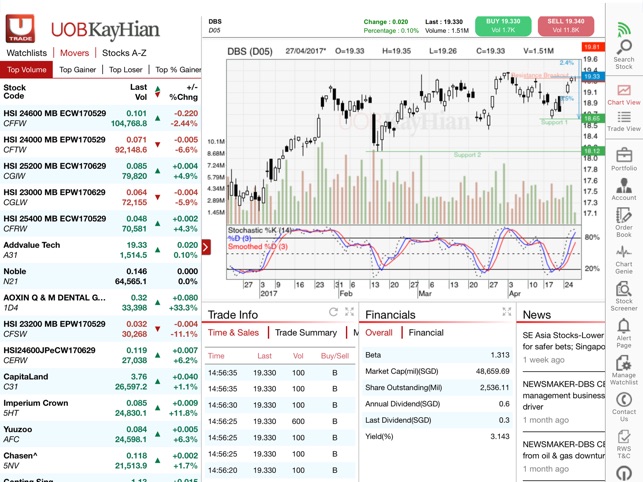Select the Movers tab
This screenshot has width=643, height=482.
74,53
